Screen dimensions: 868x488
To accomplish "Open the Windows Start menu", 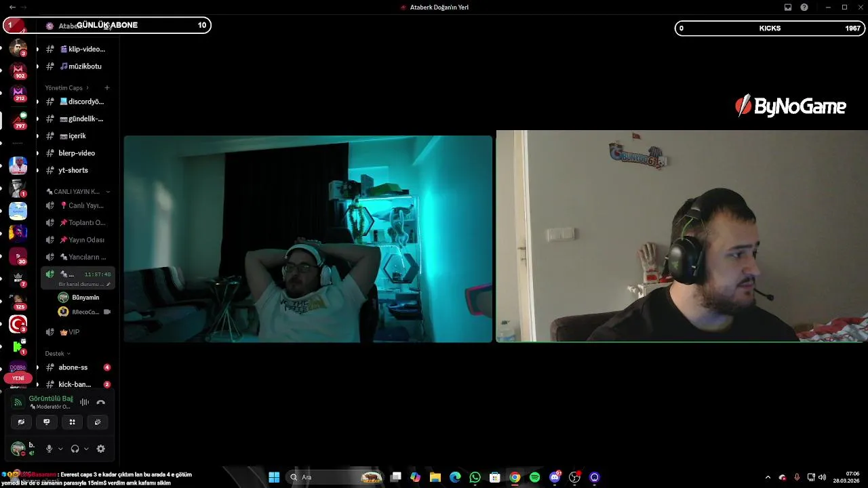I will click(x=274, y=477).
